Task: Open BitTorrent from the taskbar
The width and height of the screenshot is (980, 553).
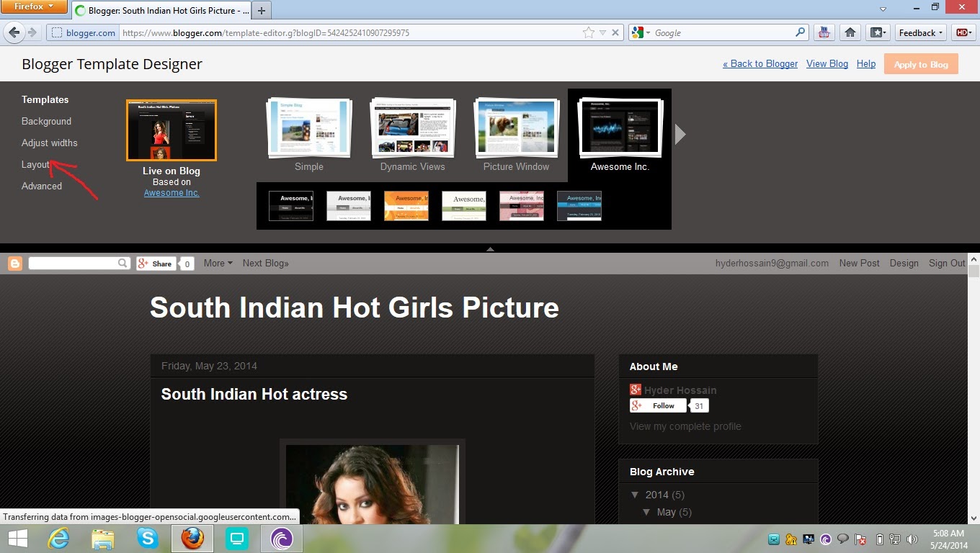Action: (x=282, y=539)
